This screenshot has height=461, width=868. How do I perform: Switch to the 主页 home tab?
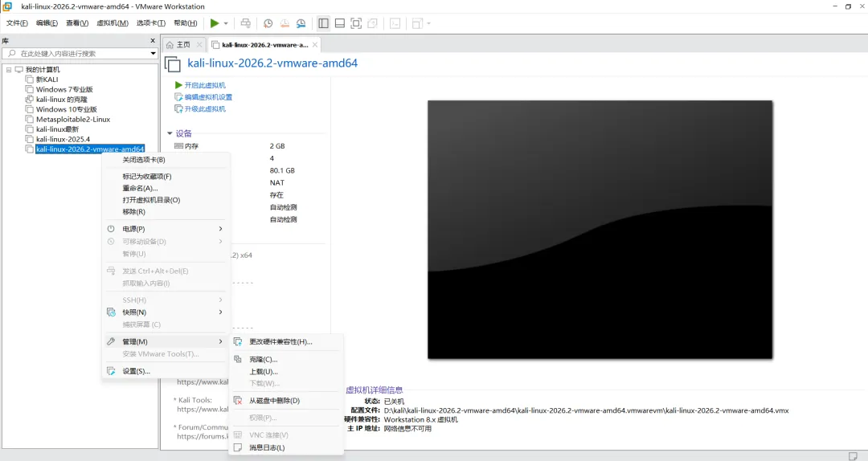pyautogui.click(x=182, y=45)
